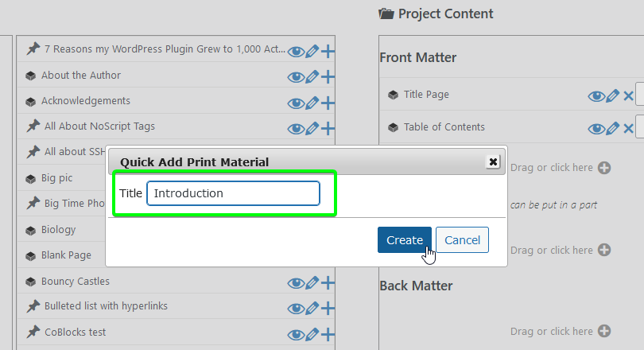Add Bulleted list with hyperlinks to project
The height and width of the screenshot is (350, 644).
[x=328, y=308]
